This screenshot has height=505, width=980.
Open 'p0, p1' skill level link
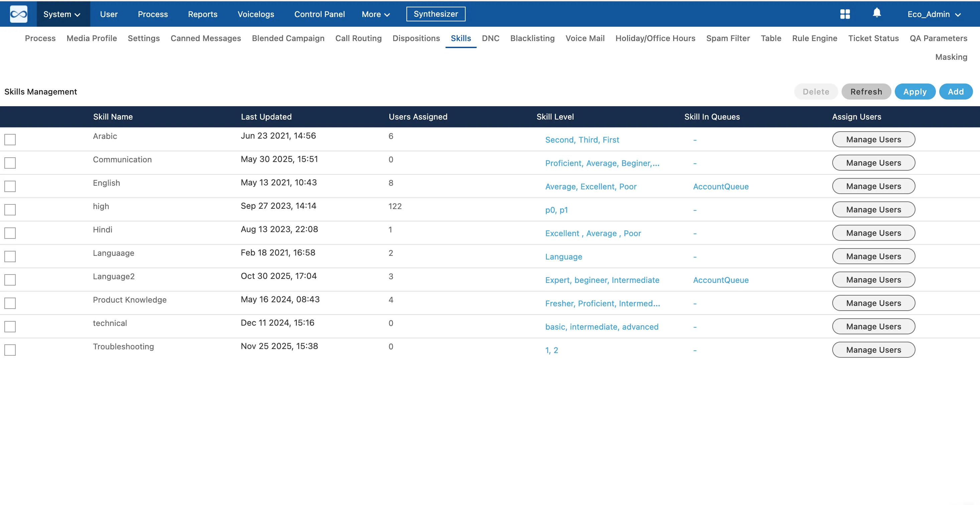tap(556, 210)
